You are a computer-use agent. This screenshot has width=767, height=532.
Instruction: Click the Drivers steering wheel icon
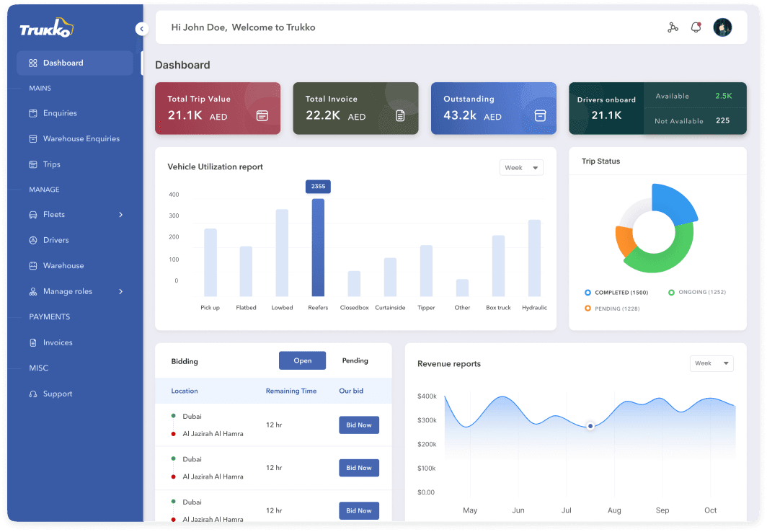coord(32,240)
